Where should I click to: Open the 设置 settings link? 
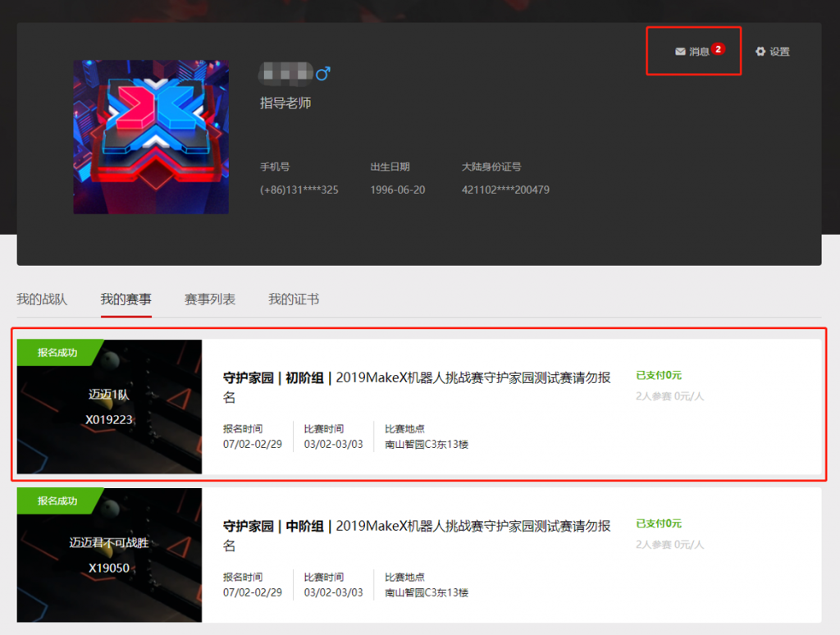(779, 52)
